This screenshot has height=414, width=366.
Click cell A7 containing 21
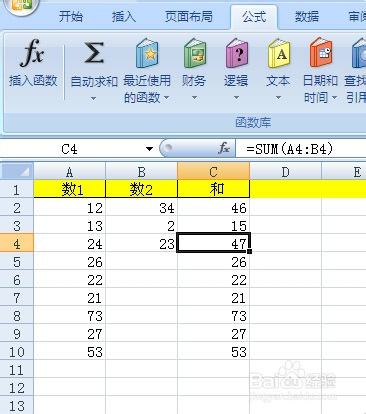tap(70, 298)
